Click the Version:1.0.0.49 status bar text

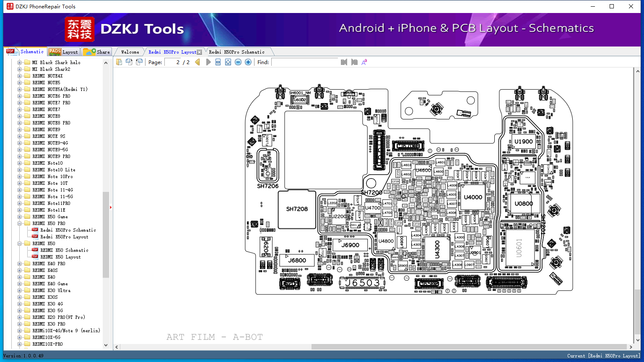click(x=23, y=356)
